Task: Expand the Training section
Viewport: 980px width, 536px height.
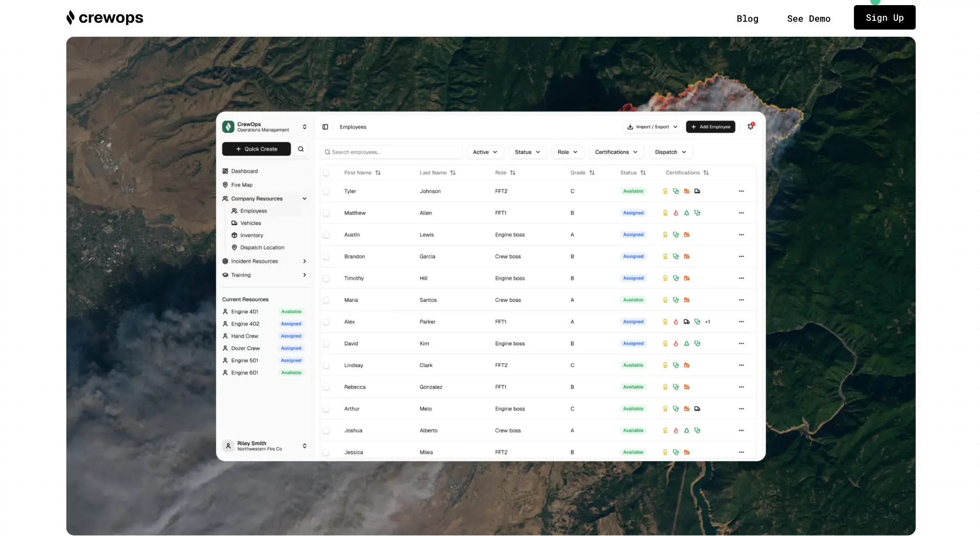Action: click(x=305, y=275)
